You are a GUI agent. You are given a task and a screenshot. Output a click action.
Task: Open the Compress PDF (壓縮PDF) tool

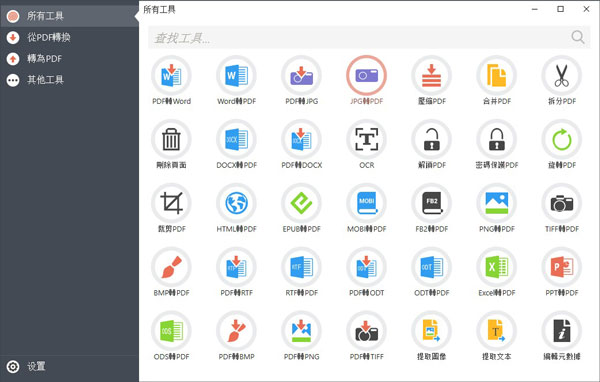(x=431, y=75)
